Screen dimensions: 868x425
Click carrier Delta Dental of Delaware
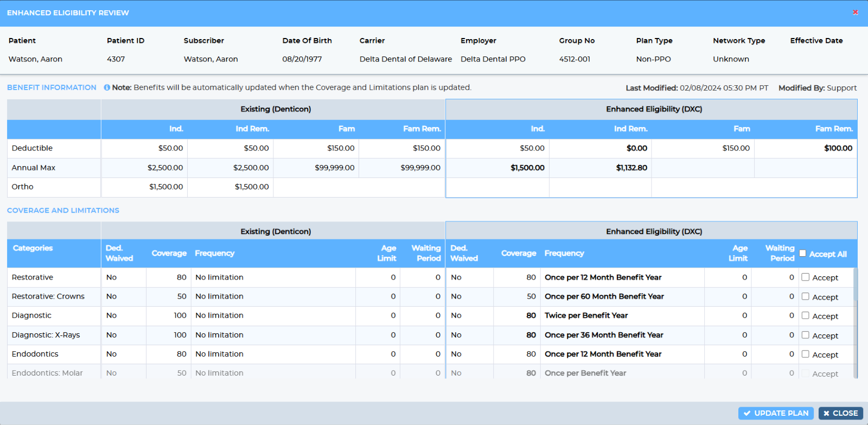[x=406, y=59]
